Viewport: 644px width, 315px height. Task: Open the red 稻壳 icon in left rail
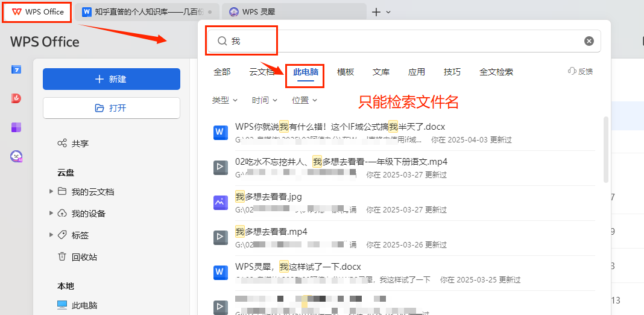pyautogui.click(x=16, y=98)
